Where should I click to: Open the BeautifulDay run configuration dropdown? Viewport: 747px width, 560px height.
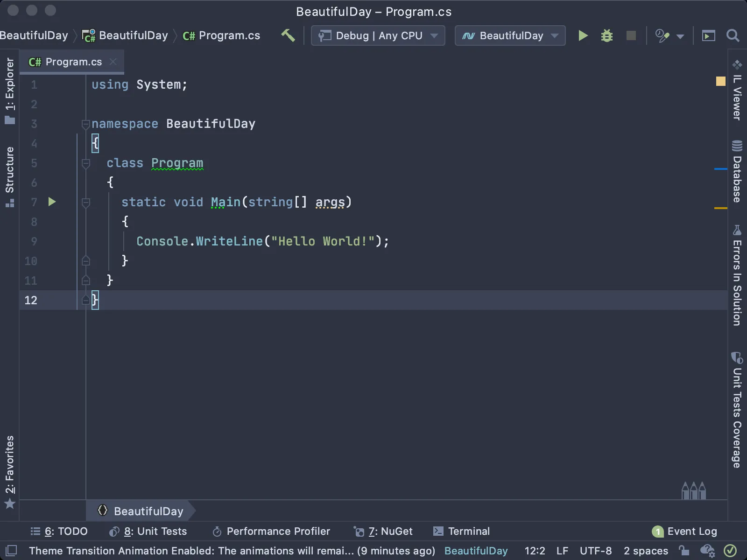coord(510,35)
